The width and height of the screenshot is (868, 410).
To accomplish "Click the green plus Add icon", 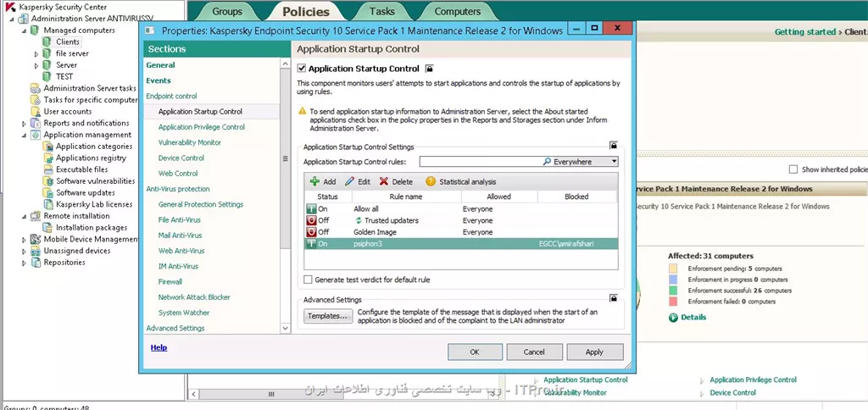I will (314, 181).
